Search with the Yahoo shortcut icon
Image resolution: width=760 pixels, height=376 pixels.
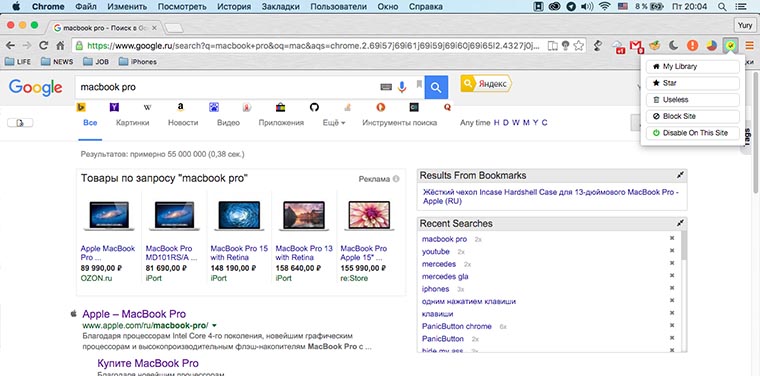114,108
